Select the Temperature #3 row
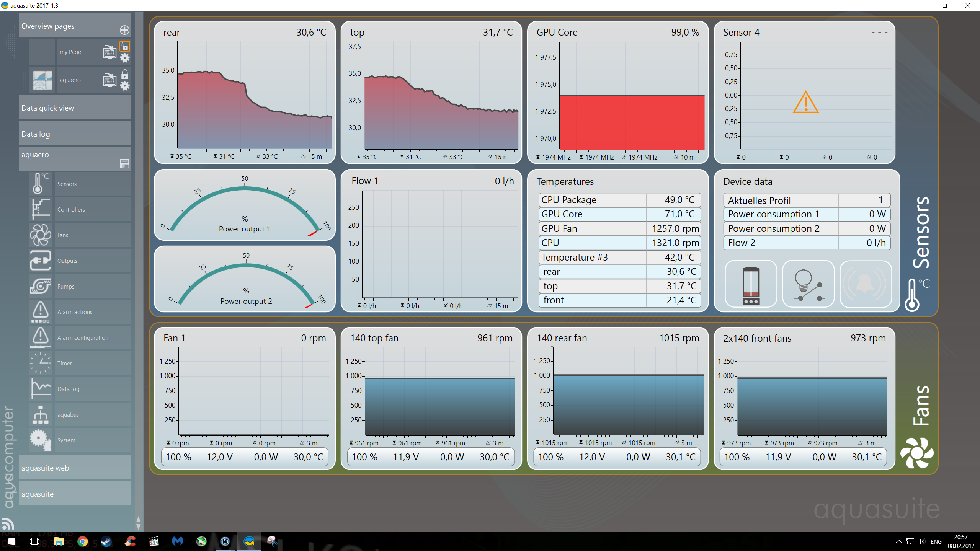The height and width of the screenshot is (551, 980). point(619,257)
